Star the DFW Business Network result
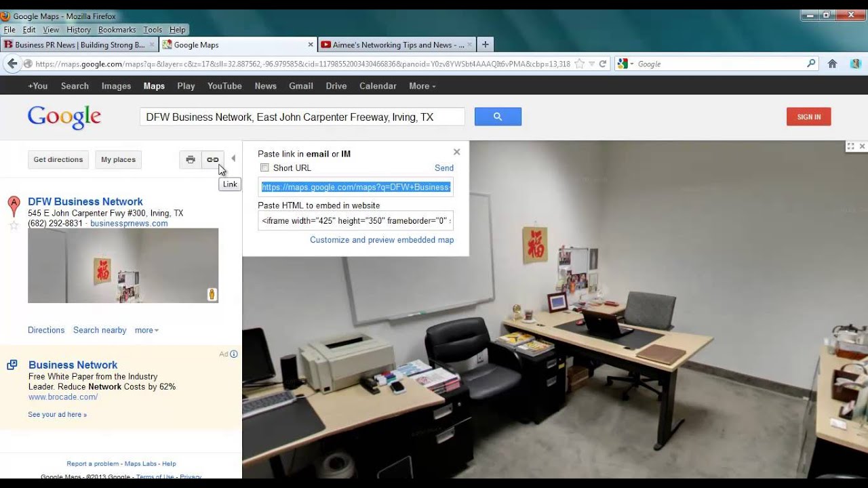The height and width of the screenshot is (488, 868). point(13,225)
